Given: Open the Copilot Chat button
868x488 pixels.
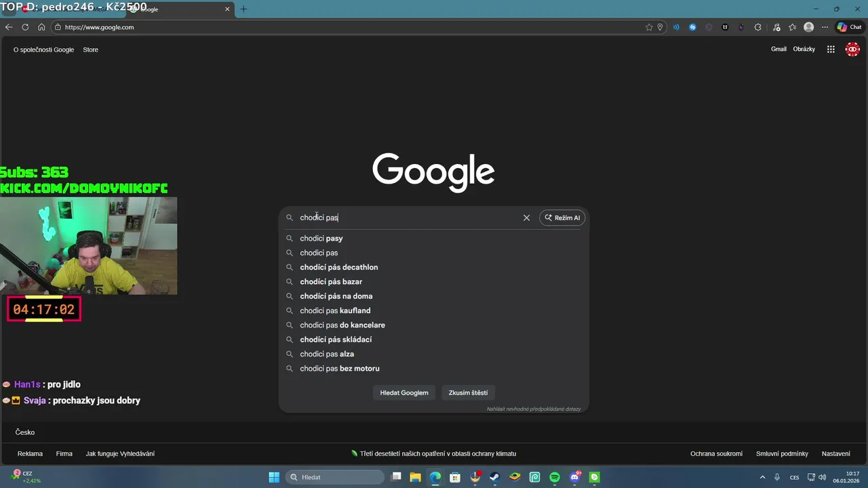Looking at the screenshot, I should tap(849, 27).
